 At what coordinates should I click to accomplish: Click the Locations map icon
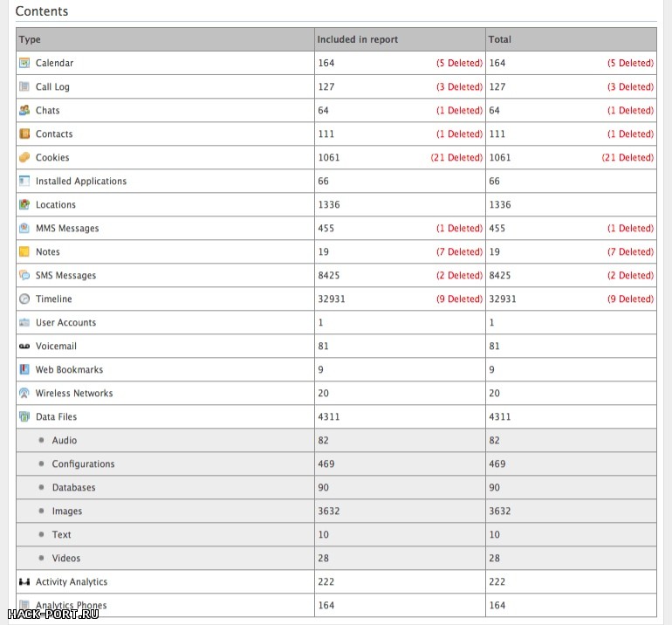(24, 204)
